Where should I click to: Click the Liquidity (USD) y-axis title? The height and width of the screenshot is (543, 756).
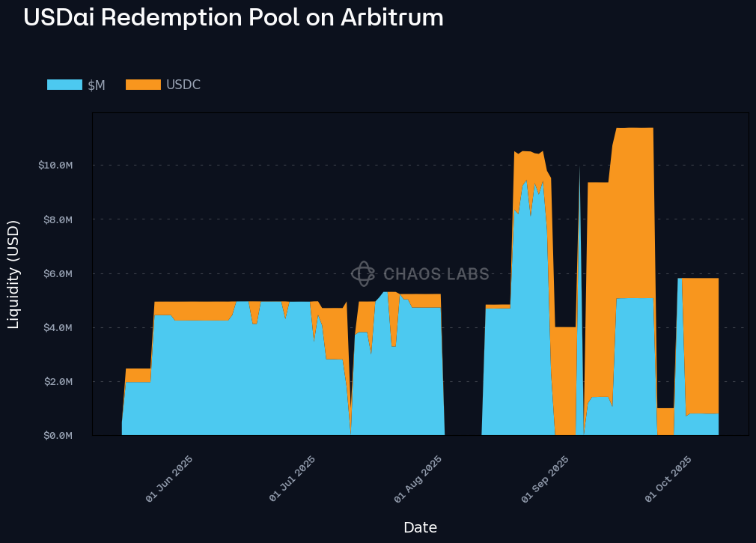[x=13, y=274]
